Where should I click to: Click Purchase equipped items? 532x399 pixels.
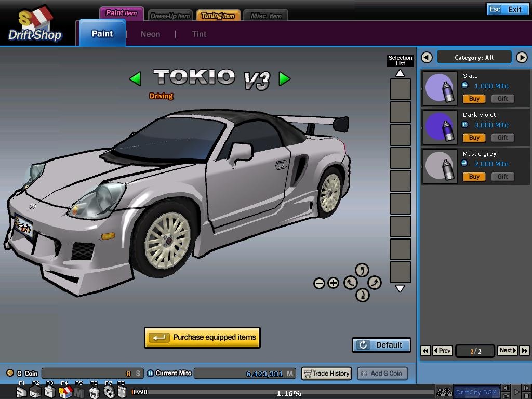click(x=202, y=338)
